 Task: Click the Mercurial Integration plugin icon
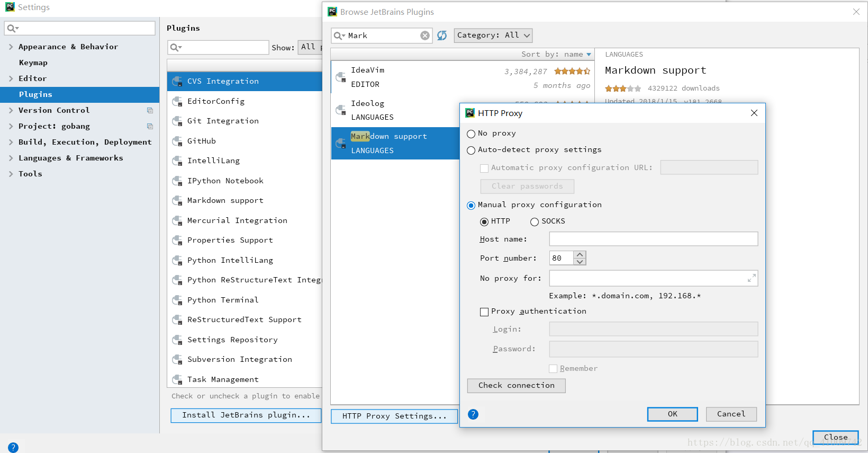(x=177, y=220)
